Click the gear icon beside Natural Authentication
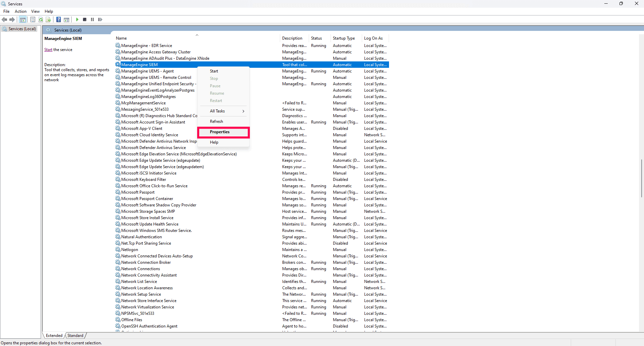 tap(118, 237)
